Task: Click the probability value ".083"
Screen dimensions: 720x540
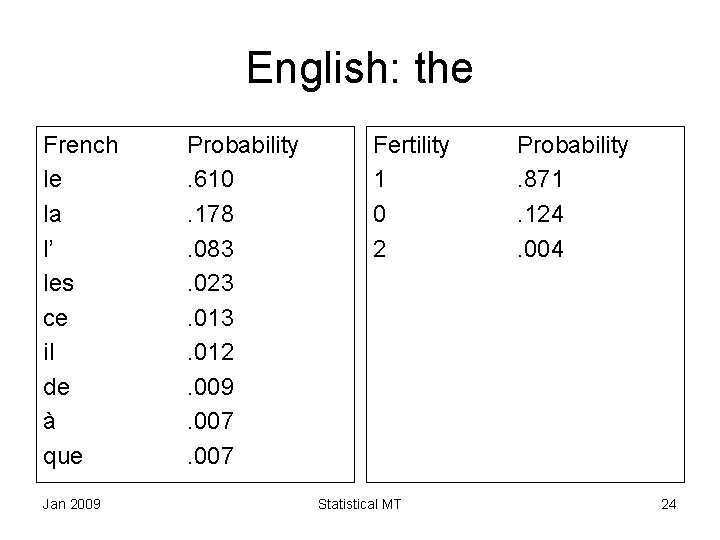Action: pos(211,248)
